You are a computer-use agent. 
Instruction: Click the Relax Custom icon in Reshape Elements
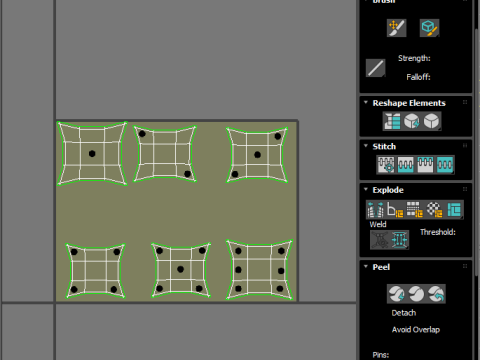point(432,121)
